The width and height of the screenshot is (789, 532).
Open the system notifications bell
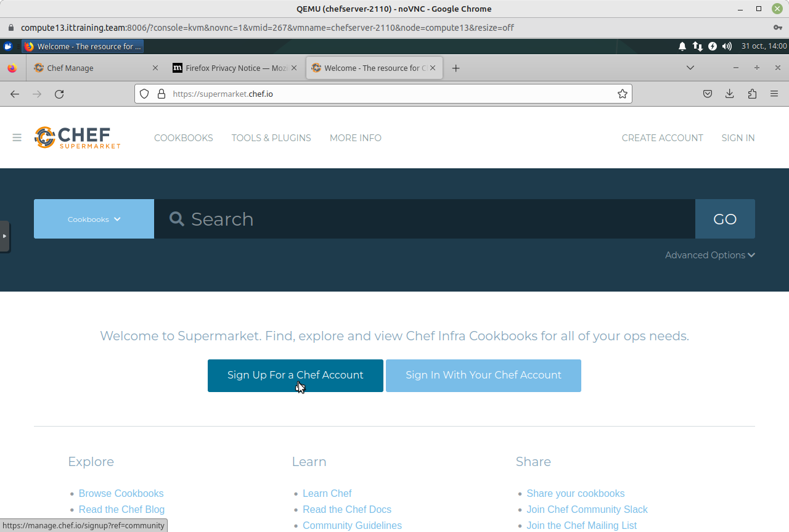[x=682, y=46]
